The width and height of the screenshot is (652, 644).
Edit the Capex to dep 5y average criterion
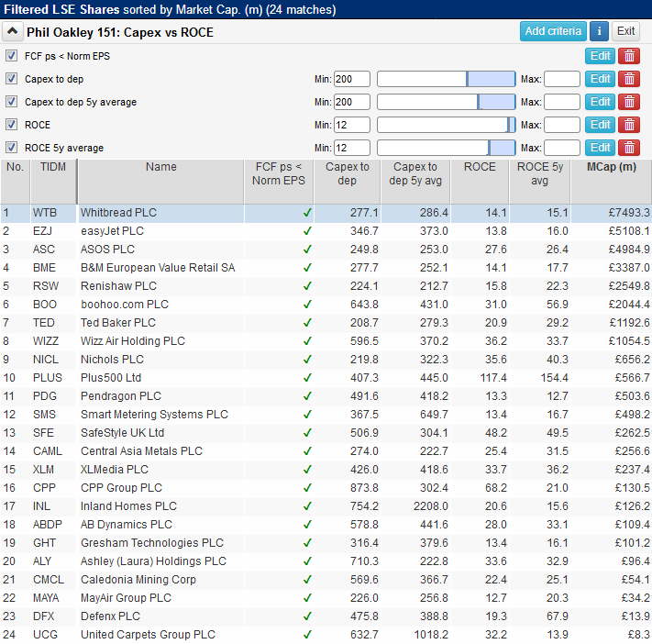[600, 102]
